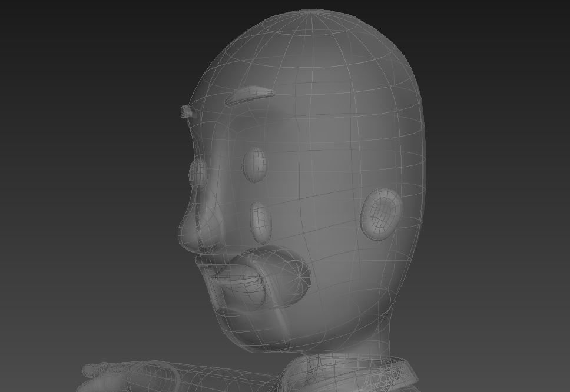Image resolution: width=570 pixels, height=392 pixels.
Task: Select the cheek oval below the eye
Action: coord(260,222)
